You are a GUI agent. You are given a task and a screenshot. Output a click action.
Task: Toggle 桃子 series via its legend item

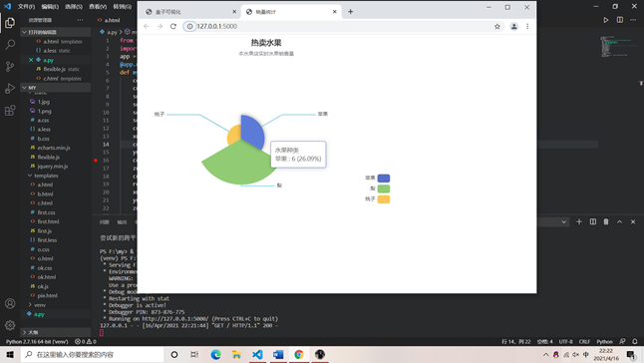(x=378, y=199)
